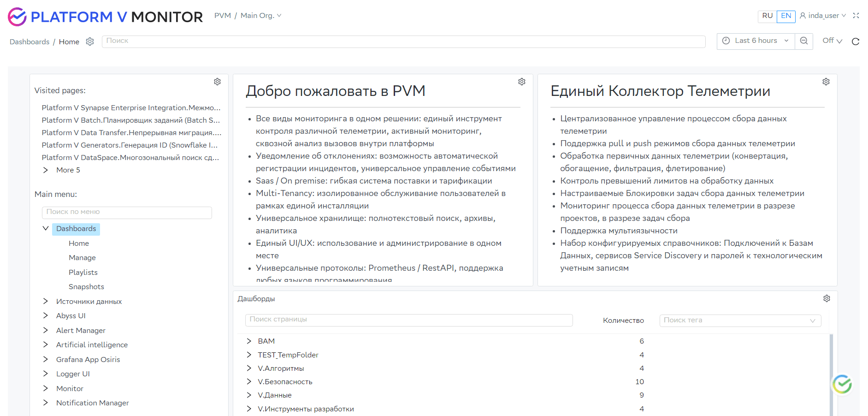Switch language to RU
The width and height of the screenshot is (868, 416).
point(767,16)
